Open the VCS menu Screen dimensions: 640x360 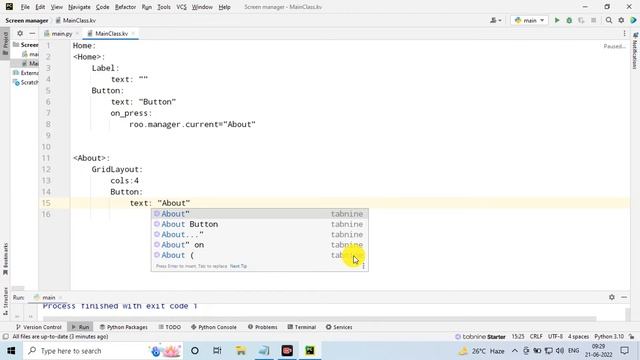pyautogui.click(x=181, y=7)
